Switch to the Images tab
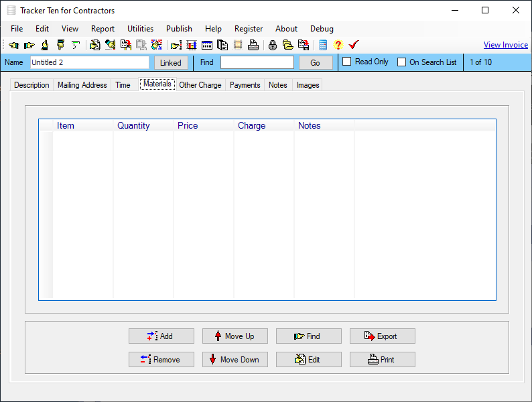 pos(308,85)
